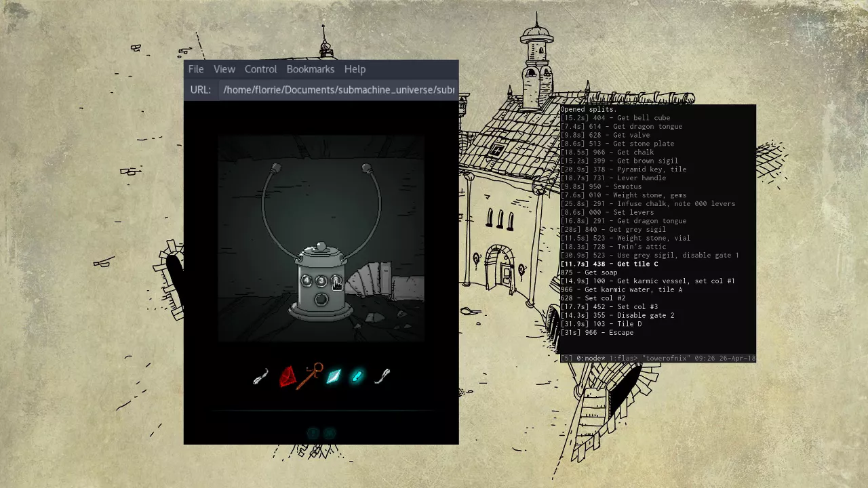Click the second dim round button below inventory
The image size is (868, 488).
click(x=330, y=432)
